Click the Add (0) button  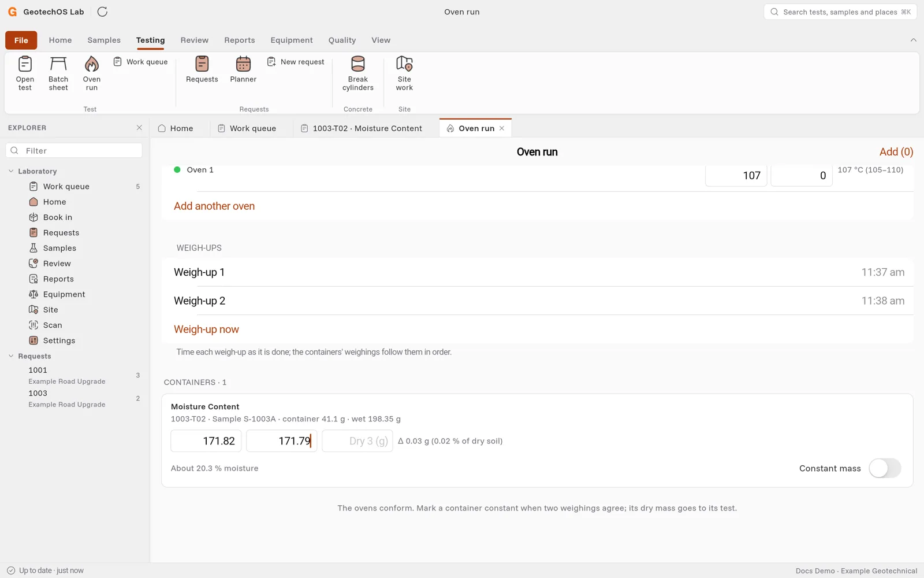896,152
